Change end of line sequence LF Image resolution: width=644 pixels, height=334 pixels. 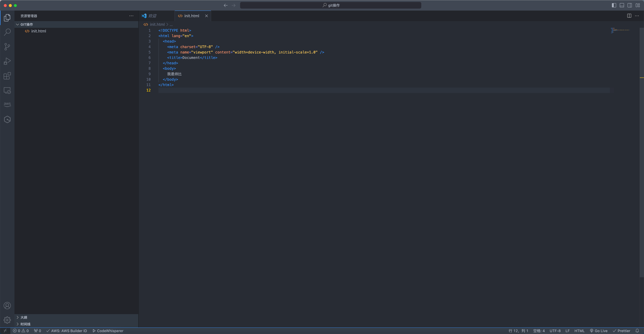coord(568,331)
